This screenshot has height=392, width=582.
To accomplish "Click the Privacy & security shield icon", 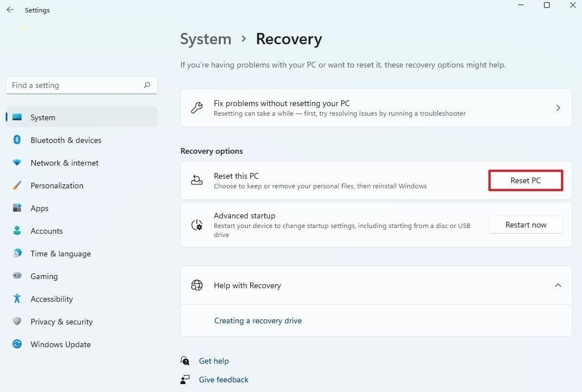I will (x=17, y=322).
